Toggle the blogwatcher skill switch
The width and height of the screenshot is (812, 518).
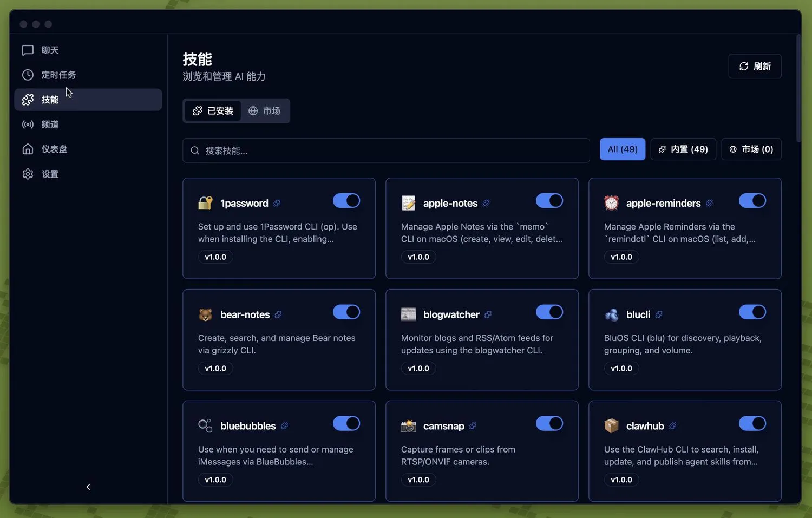[549, 312]
